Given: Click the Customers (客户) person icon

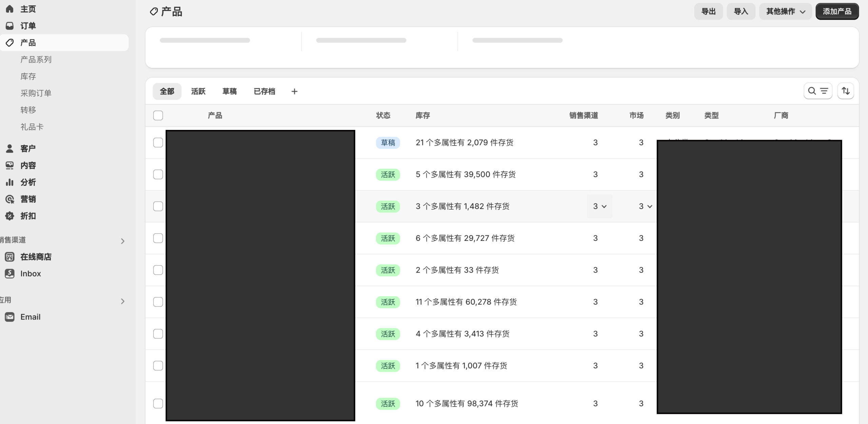Looking at the screenshot, I should (x=9, y=149).
